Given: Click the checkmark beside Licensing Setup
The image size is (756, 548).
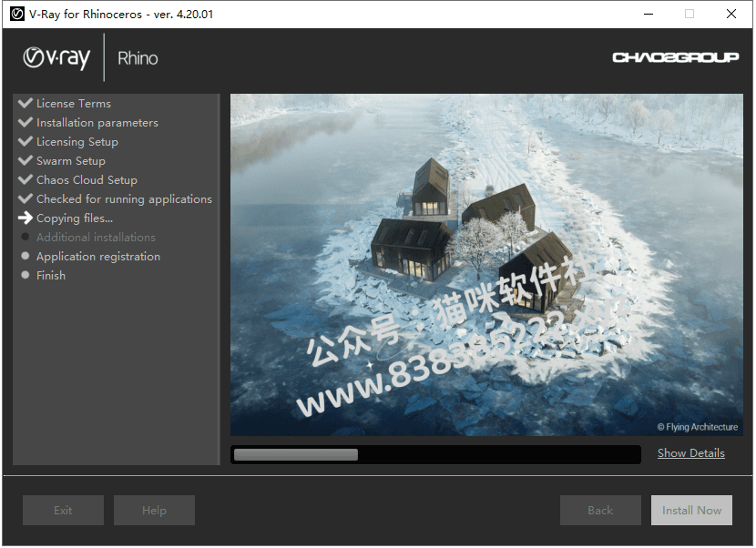Looking at the screenshot, I should coord(26,141).
